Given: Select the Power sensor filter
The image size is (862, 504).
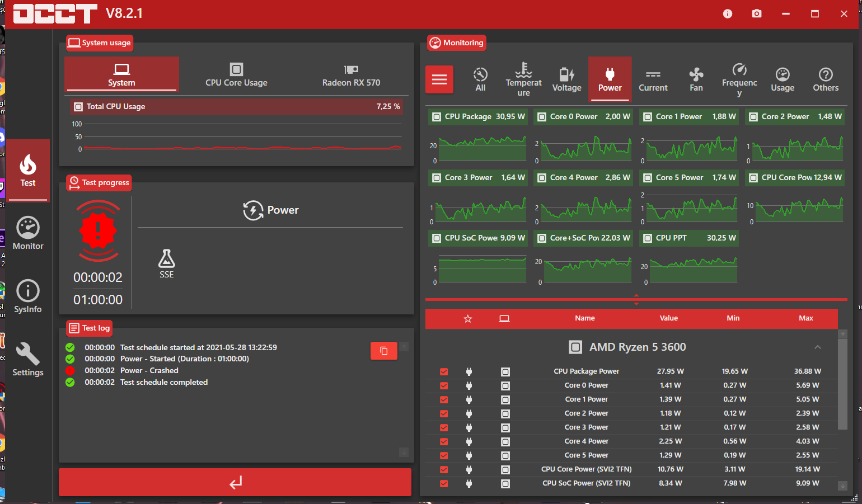Looking at the screenshot, I should coord(610,79).
